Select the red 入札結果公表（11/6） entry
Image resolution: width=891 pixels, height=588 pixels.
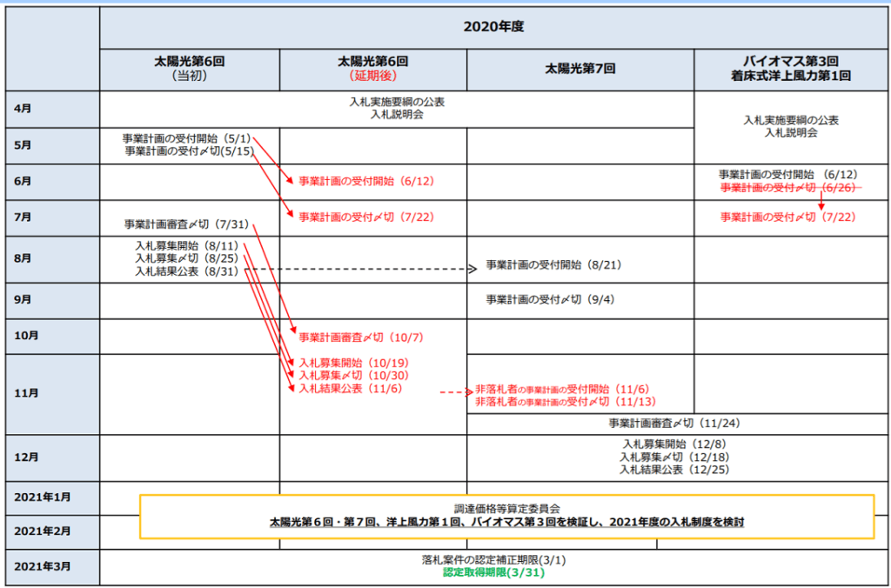[350, 388]
